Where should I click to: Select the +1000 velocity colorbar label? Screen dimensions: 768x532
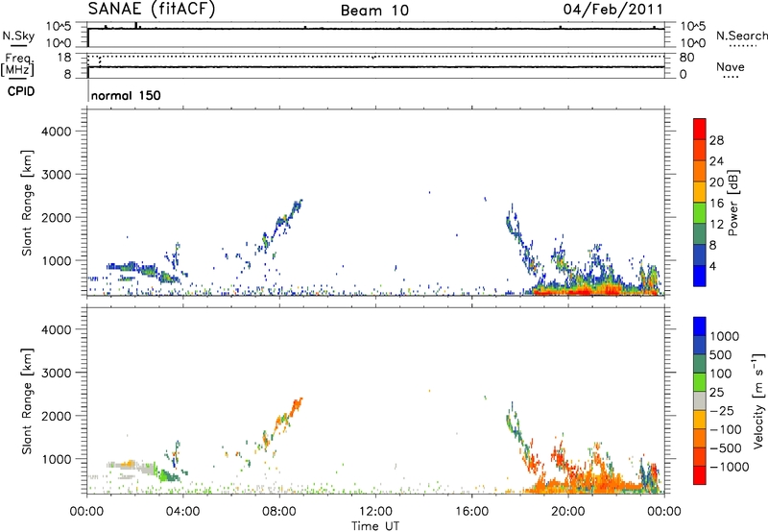[x=725, y=336]
